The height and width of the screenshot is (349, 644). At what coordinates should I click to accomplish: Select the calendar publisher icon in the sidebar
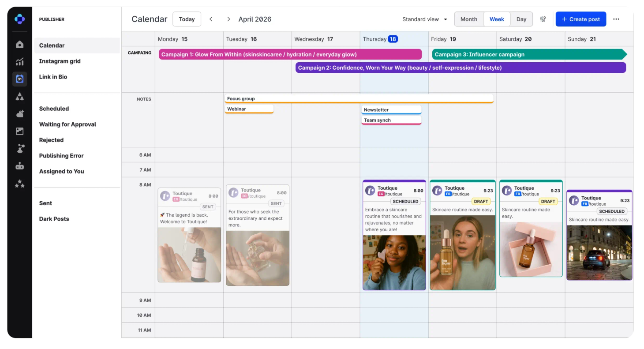[x=19, y=79]
